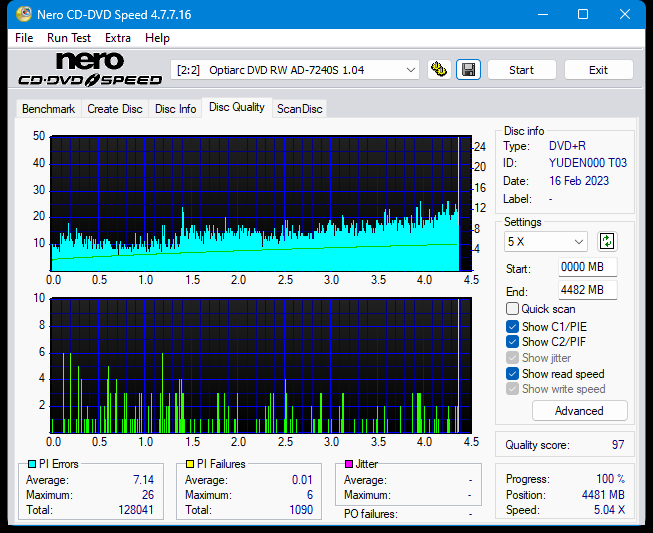
Task: Click the PI Failures total 1090
Action: (301, 510)
